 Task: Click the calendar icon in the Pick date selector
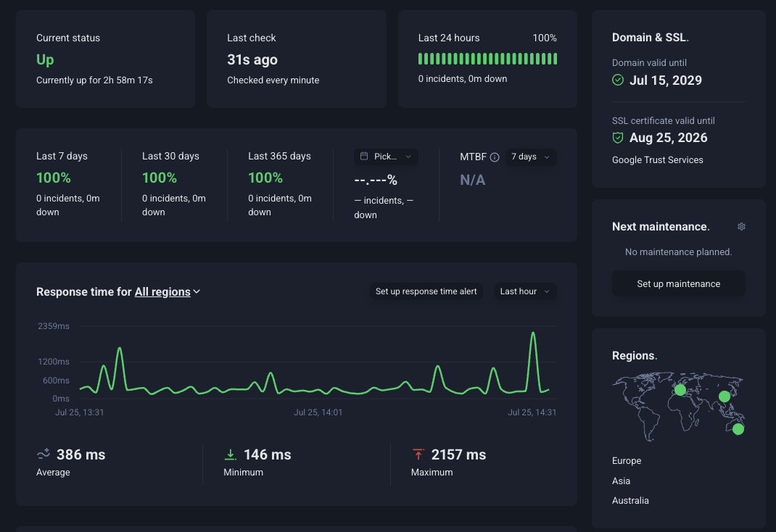pyautogui.click(x=364, y=157)
